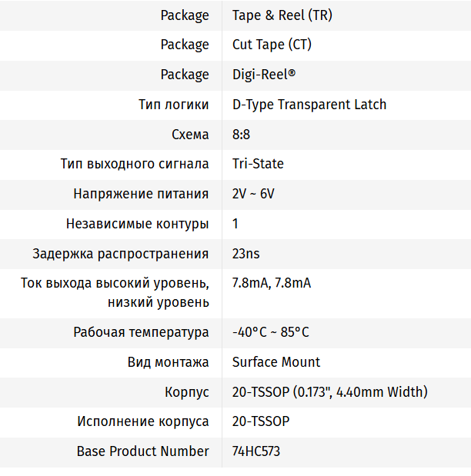
Task: Select the Задержка распространения label
Action: 120,254
